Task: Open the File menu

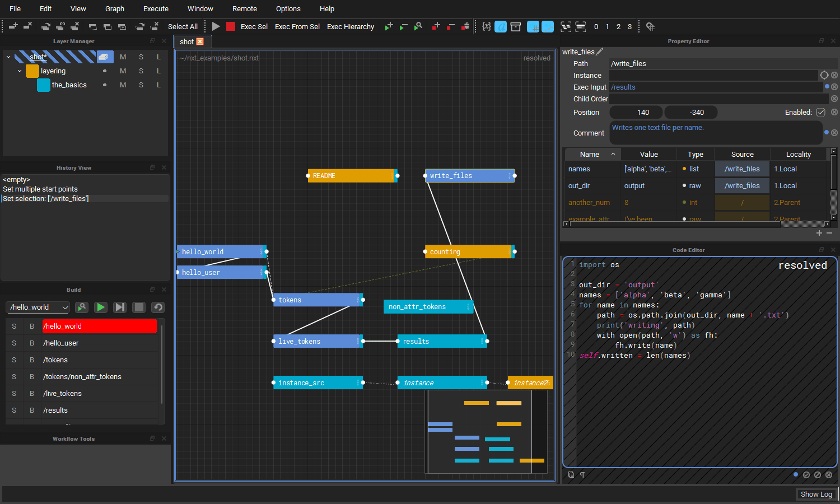Action: pos(15,8)
